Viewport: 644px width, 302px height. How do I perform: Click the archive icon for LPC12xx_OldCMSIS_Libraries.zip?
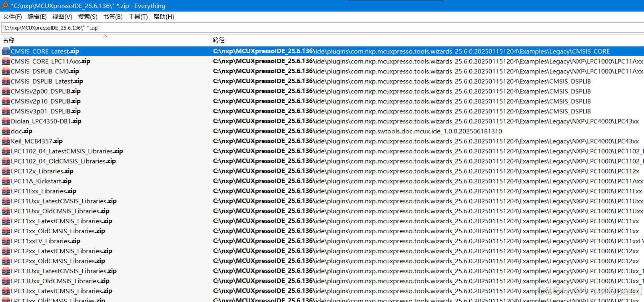point(6,261)
